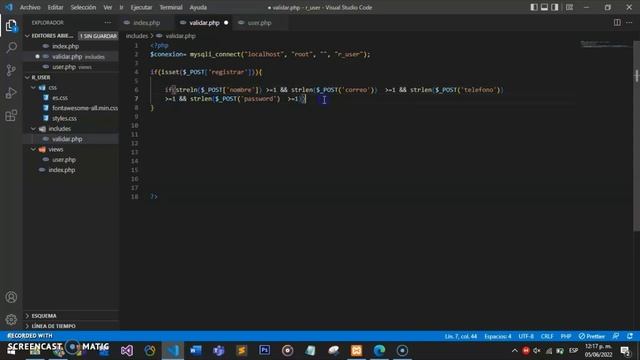Switch to the user.php editor tab
Image resolution: width=640 pixels, height=360 pixels.
click(260, 23)
